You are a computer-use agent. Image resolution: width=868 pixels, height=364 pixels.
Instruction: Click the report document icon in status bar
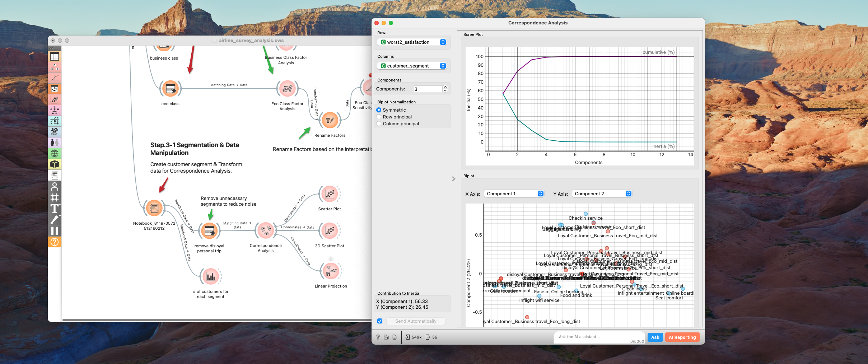[x=395, y=337]
